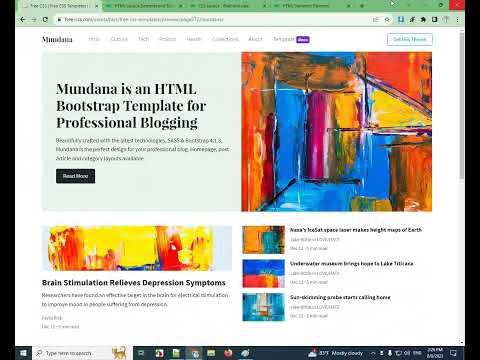Bookmark this page with the star icon
Image resolution: width=480 pixels, height=360 pixels.
click(x=387, y=20)
